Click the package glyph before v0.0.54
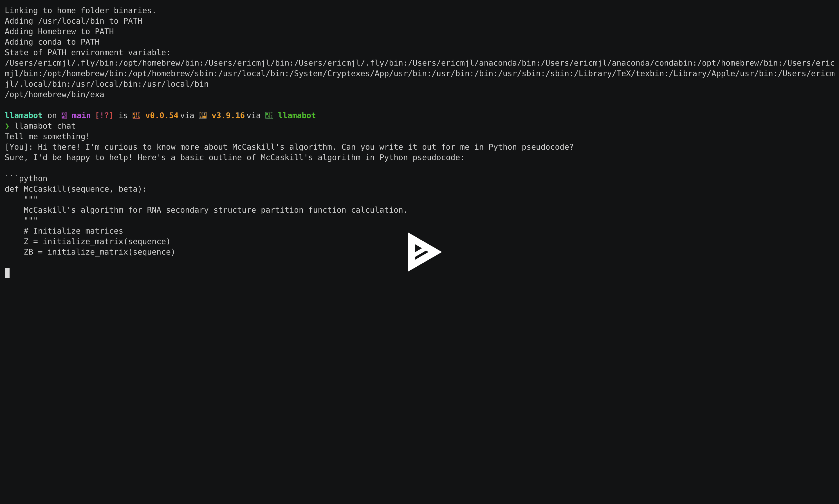The image size is (839, 504). [x=136, y=116]
